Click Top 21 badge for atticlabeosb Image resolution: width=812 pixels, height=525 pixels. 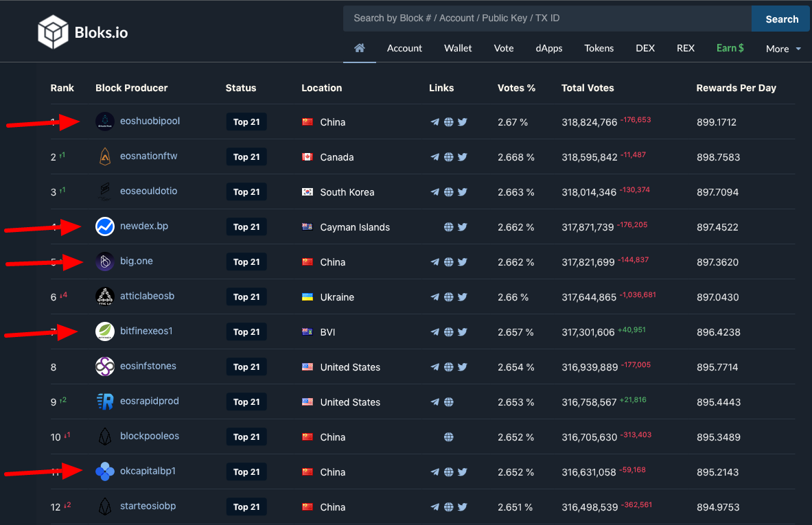pos(246,297)
